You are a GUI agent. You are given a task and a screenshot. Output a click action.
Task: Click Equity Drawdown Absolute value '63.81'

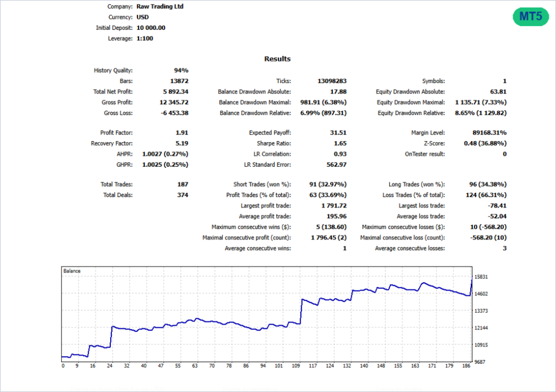tap(498, 91)
